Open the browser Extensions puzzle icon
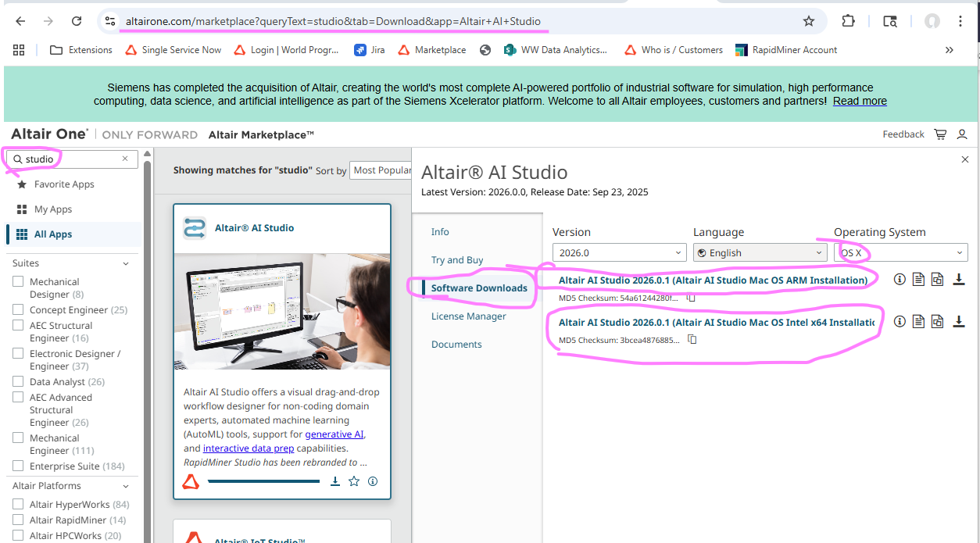 click(x=848, y=21)
